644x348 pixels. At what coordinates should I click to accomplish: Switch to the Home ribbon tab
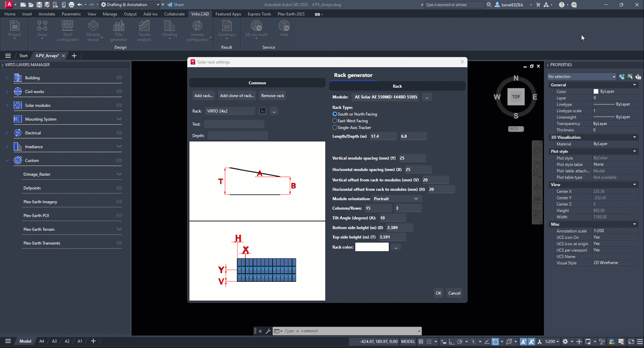(10, 14)
